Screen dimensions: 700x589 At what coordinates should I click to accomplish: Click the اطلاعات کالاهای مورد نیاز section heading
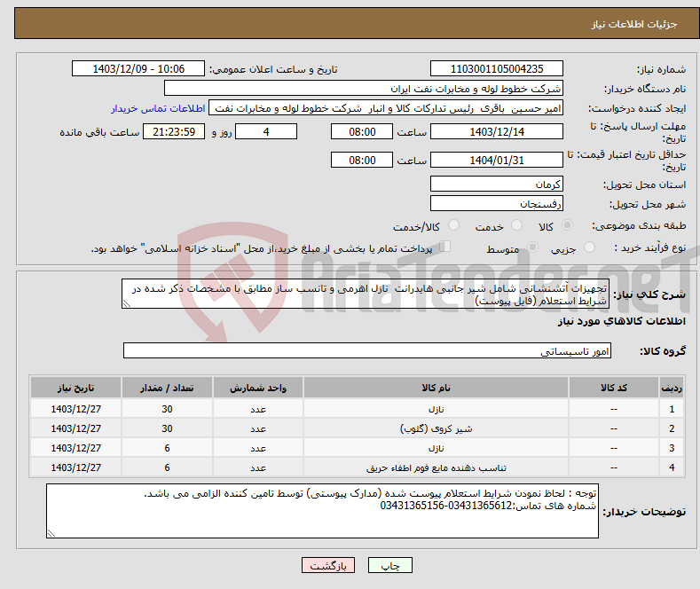pyautogui.click(x=621, y=321)
